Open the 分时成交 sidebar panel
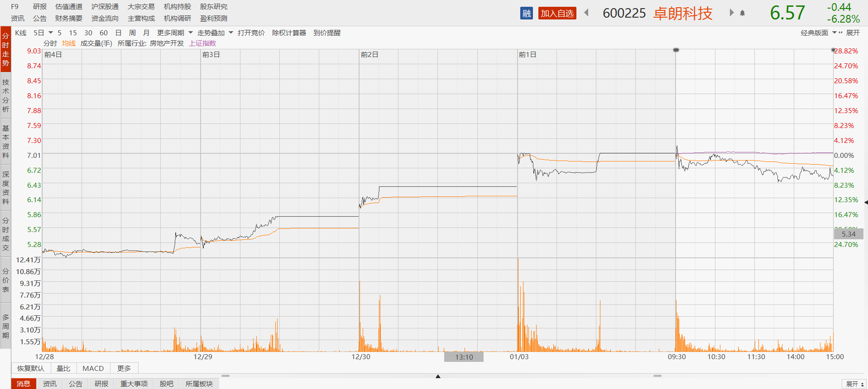The image size is (868, 389). pyautogui.click(x=5, y=234)
